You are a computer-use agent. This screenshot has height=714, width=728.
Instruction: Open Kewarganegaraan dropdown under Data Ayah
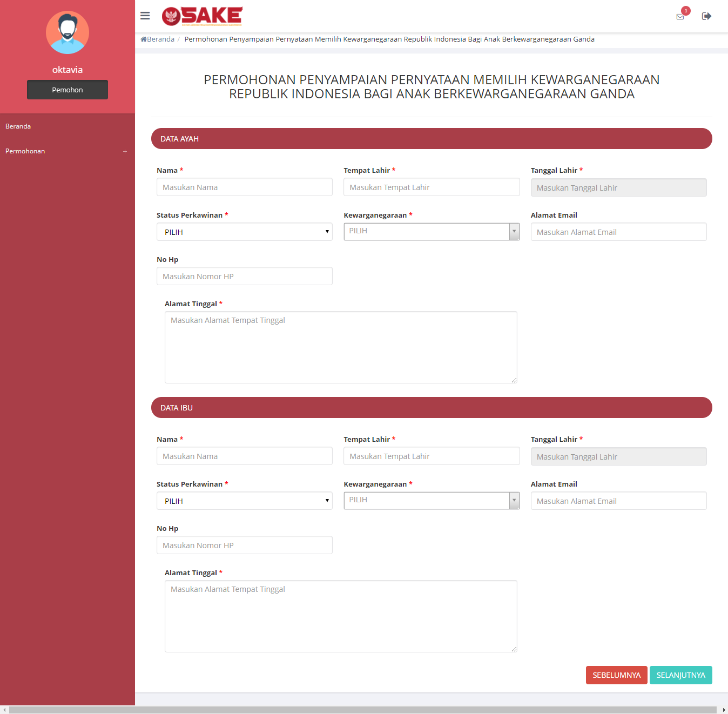tap(431, 232)
